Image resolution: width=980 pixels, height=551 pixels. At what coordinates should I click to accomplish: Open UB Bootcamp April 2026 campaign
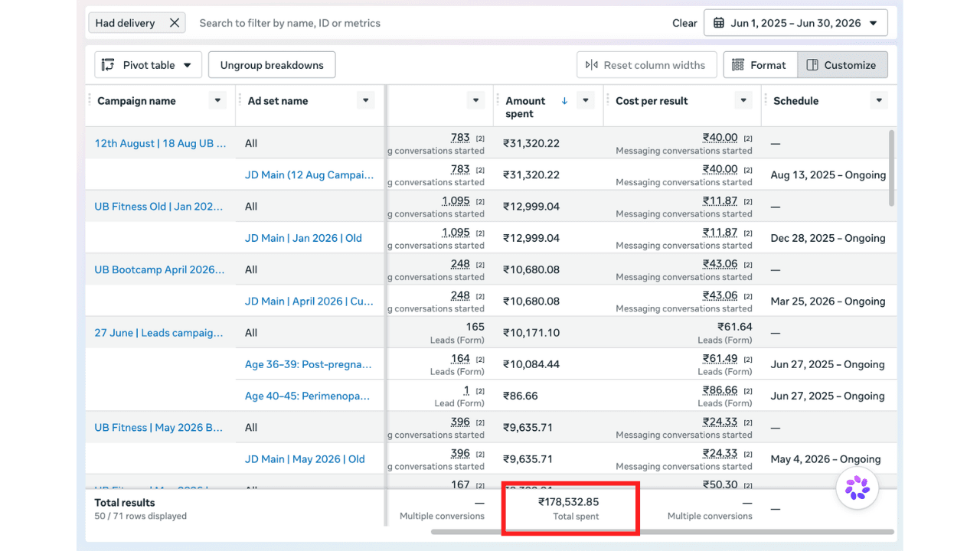pos(160,269)
